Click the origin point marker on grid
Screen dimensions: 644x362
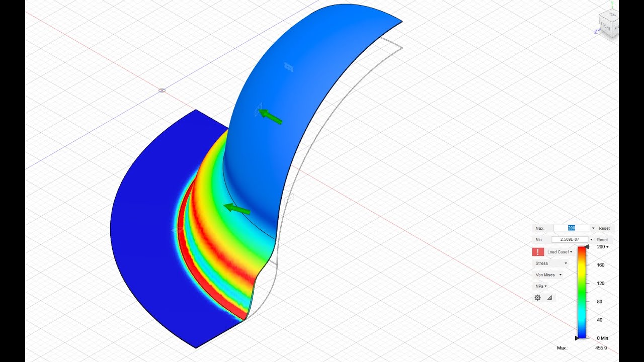[162, 90]
